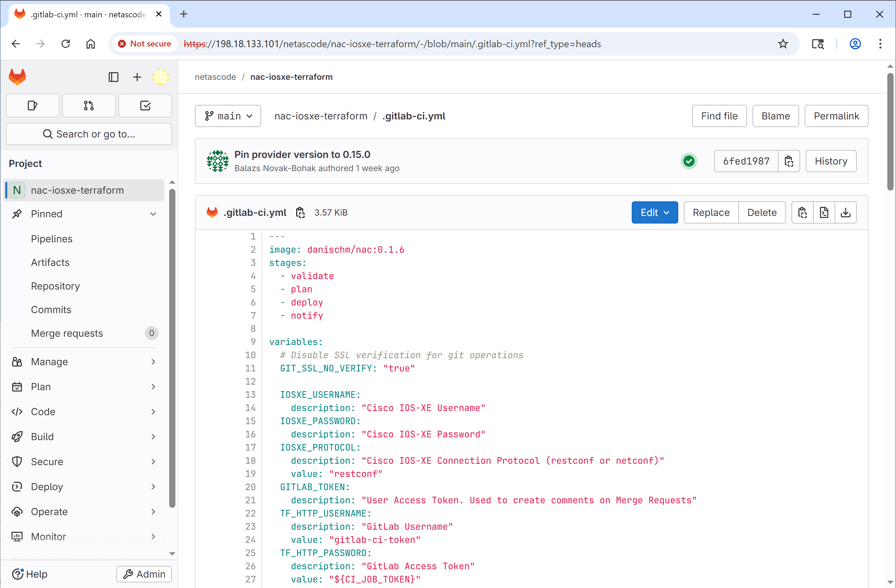Viewport: 896px width, 588px height.
Task: Close the .gitlab-ci.yml browser tab
Action: pos(158,14)
